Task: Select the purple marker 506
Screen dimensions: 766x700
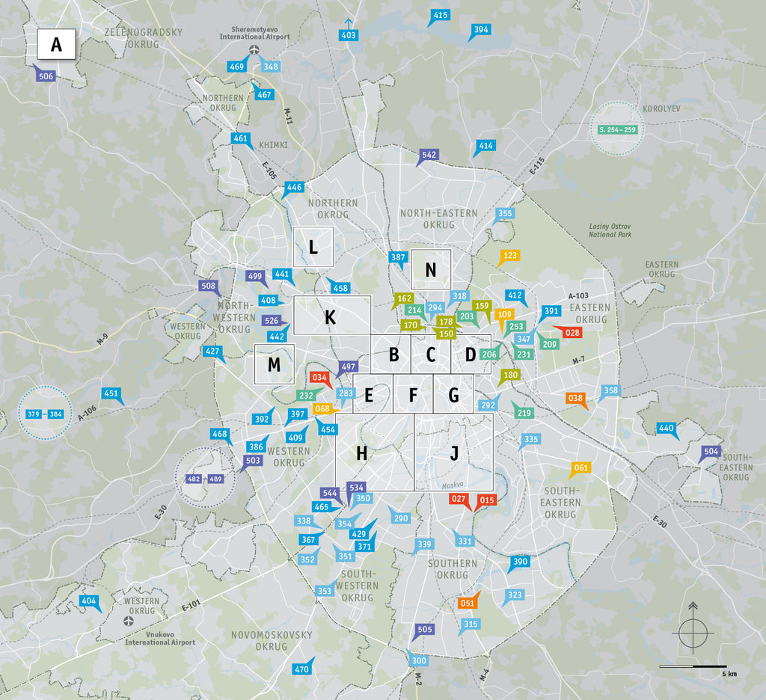Action: 46,76
